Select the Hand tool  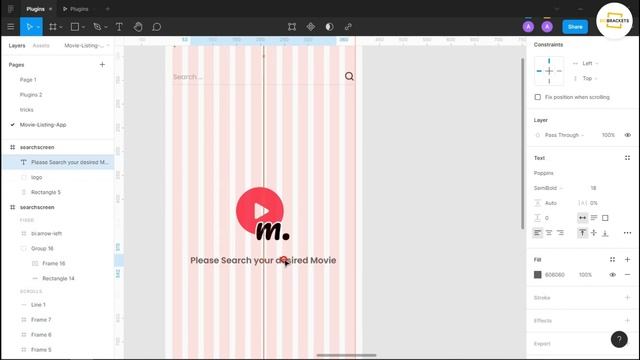[138, 27]
